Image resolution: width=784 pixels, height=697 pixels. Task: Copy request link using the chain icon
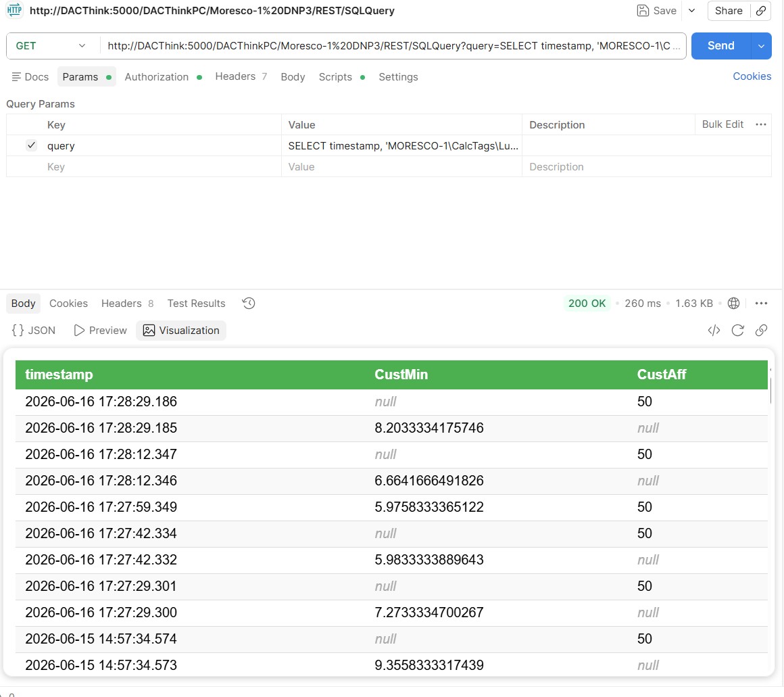[x=760, y=11]
